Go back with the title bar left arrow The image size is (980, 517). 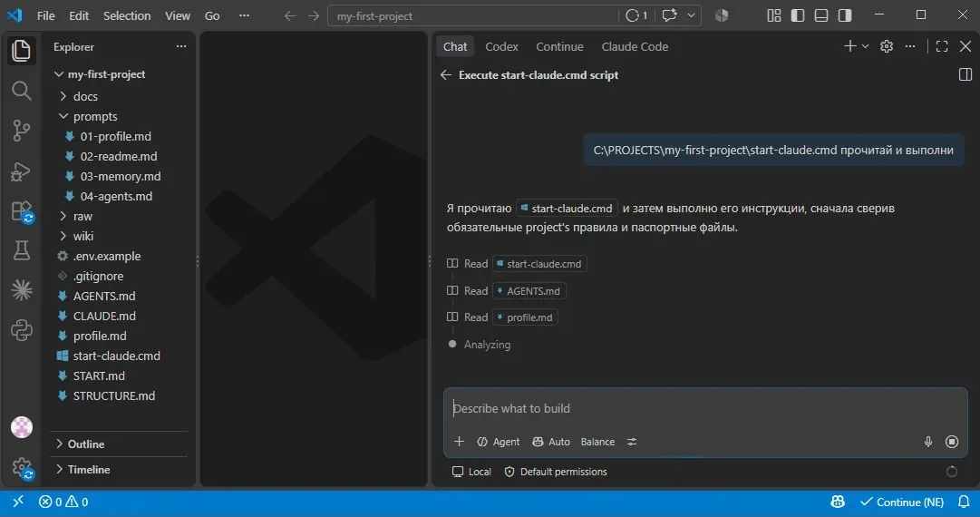pos(289,15)
